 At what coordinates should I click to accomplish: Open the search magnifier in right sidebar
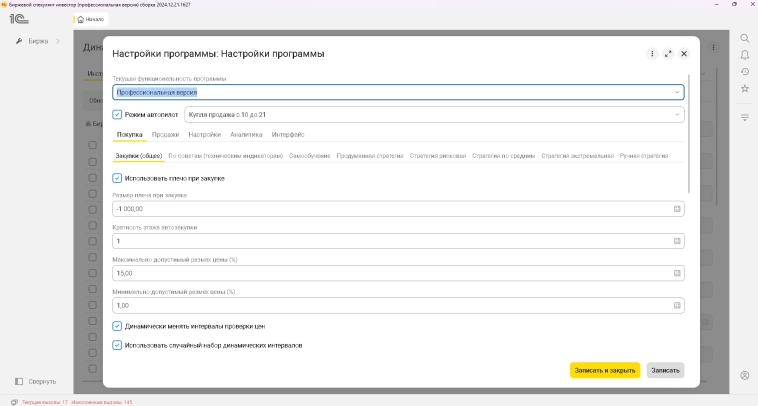pyautogui.click(x=744, y=38)
